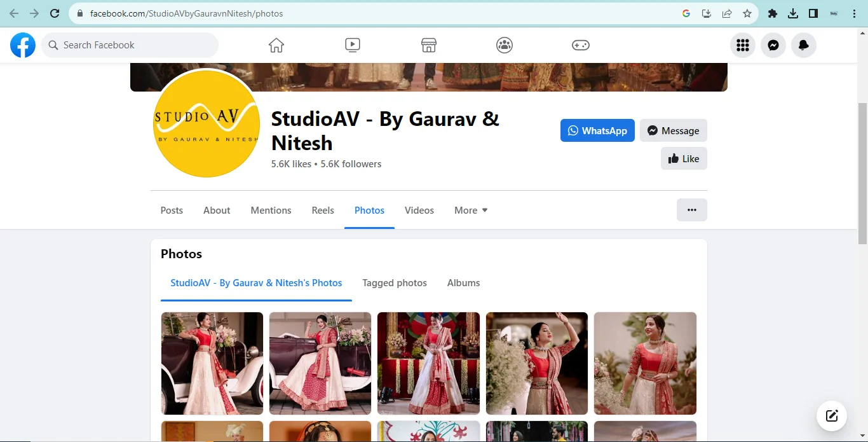
Task: Open the browser Downloads icon
Action: [793, 13]
